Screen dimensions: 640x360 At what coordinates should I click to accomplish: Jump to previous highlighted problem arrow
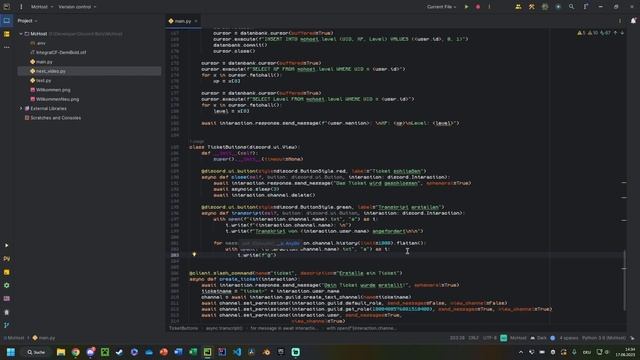point(616,33)
